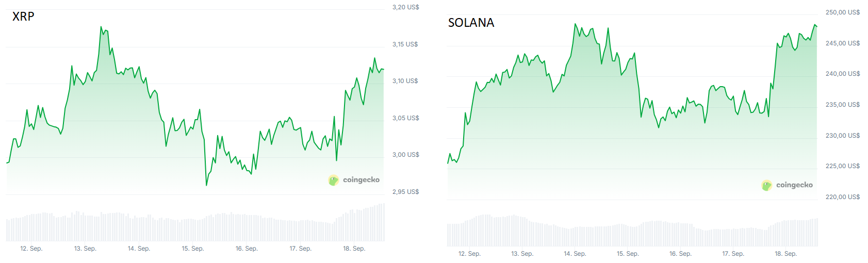Click the 250,00 US$ price label
The image size is (868, 263).
(843, 12)
